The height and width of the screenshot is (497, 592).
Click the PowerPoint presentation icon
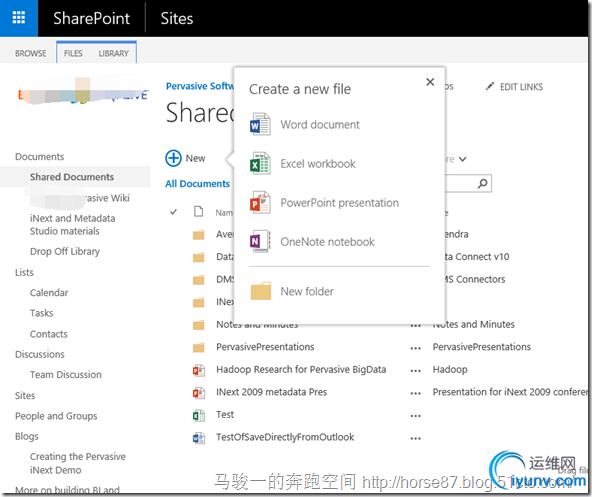click(260, 203)
